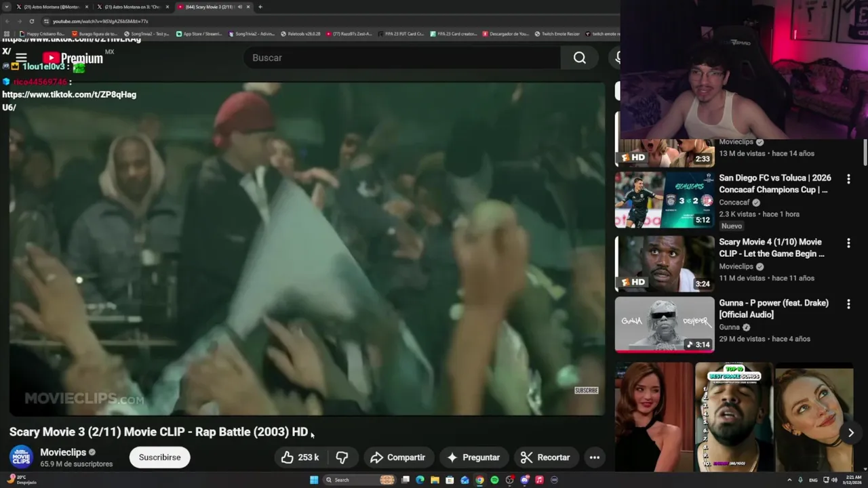Image resolution: width=868 pixels, height=488 pixels.
Task: Open Scary Movie 4 (1/10) title
Action: pos(772,247)
